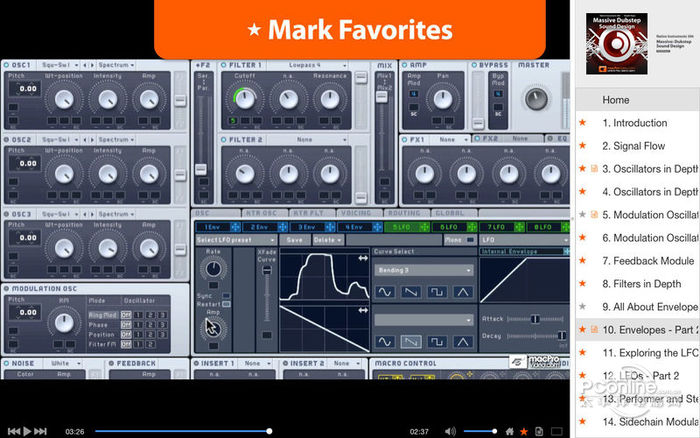
Task: Click the star beside 1. Introduction
Action: point(582,123)
